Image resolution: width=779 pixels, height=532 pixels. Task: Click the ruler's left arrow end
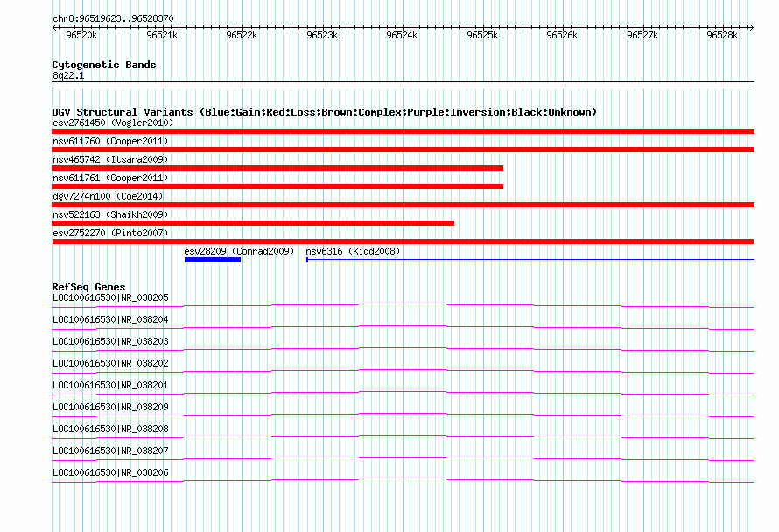pos(54,28)
